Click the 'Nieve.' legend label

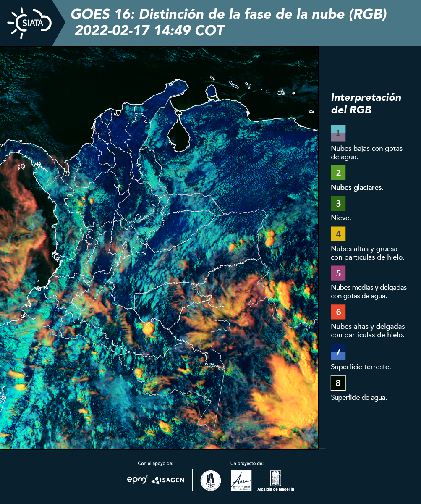(341, 218)
